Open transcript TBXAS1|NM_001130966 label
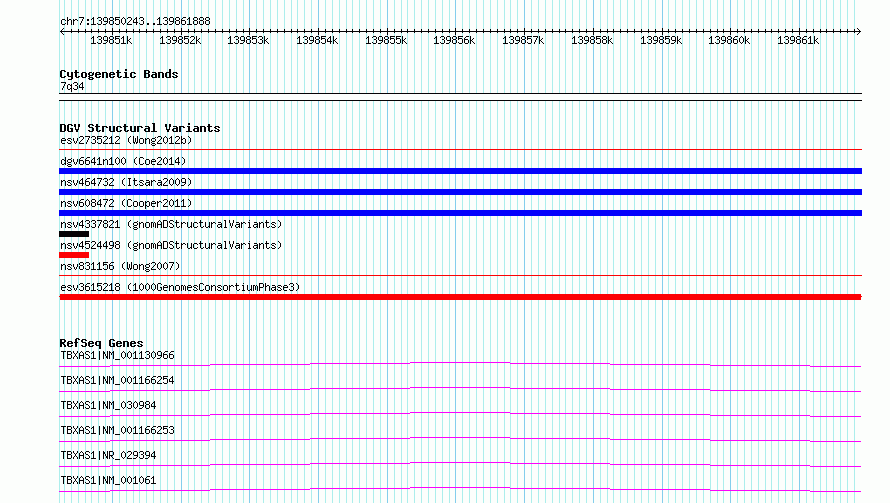The image size is (890, 503). click(x=117, y=355)
